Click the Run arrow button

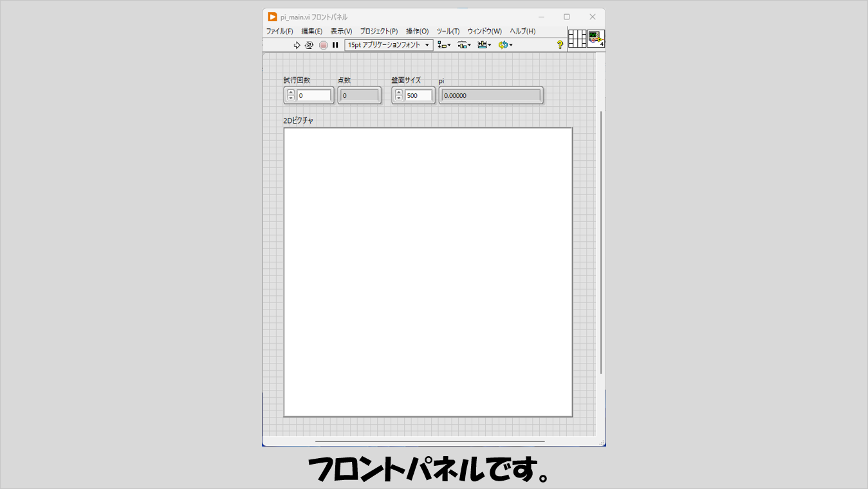[297, 45]
